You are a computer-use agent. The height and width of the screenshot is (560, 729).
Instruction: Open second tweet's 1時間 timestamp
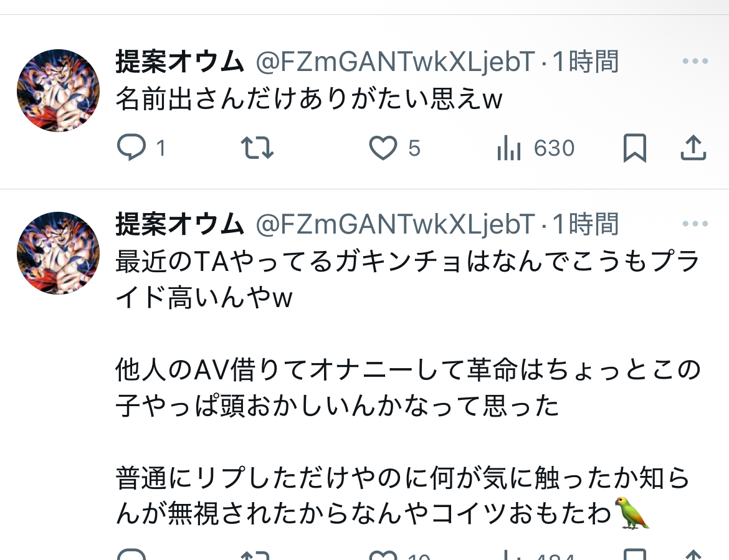coord(585,224)
